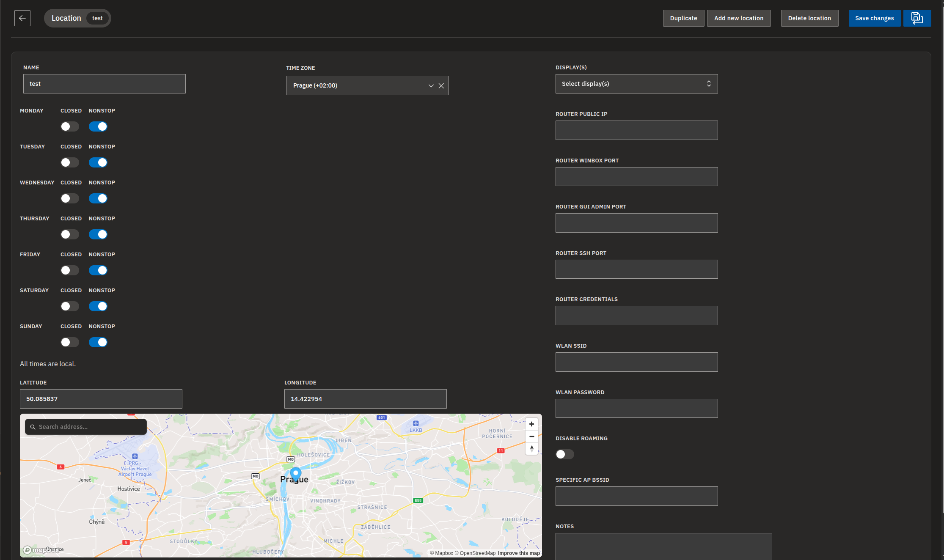944x560 pixels.
Task: Click the Duplicate button
Action: (683, 18)
